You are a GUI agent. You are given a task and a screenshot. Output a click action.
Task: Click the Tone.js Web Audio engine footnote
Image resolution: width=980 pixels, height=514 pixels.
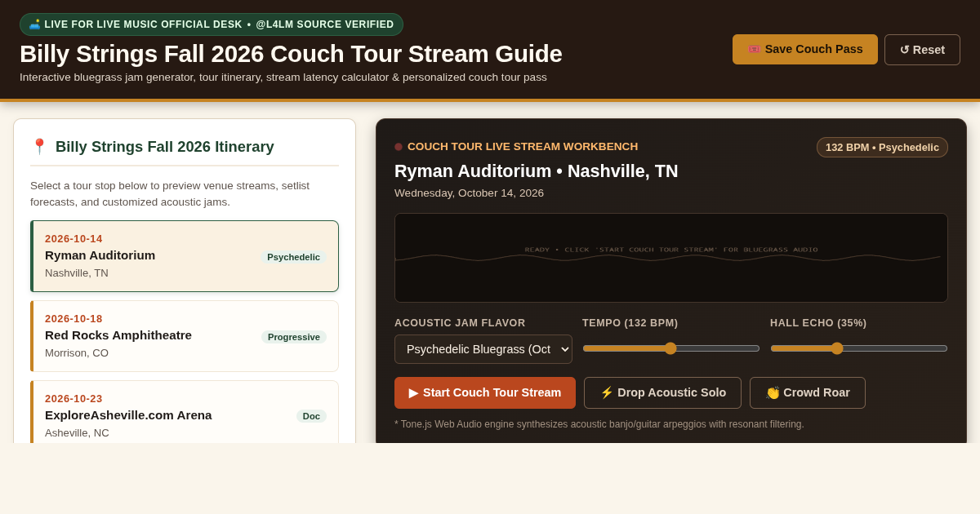(599, 424)
